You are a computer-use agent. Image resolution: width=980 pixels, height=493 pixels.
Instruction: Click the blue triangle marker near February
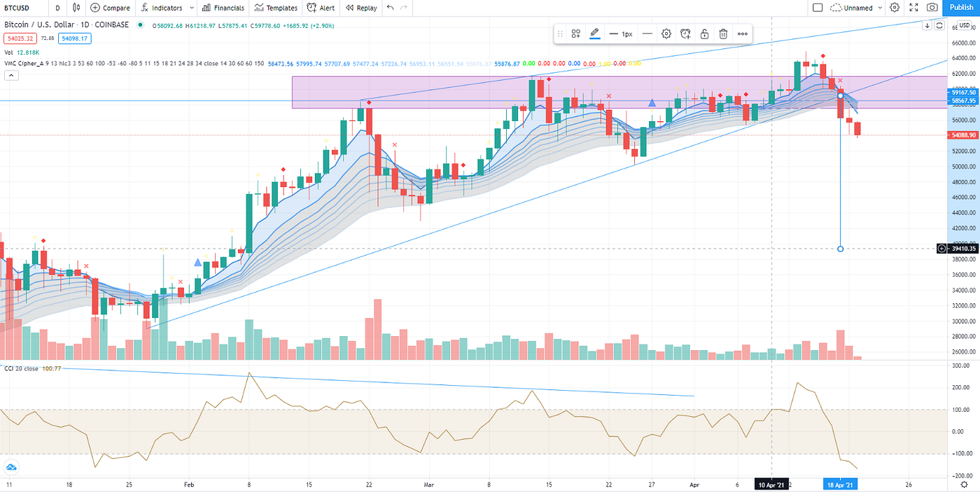coord(197,263)
